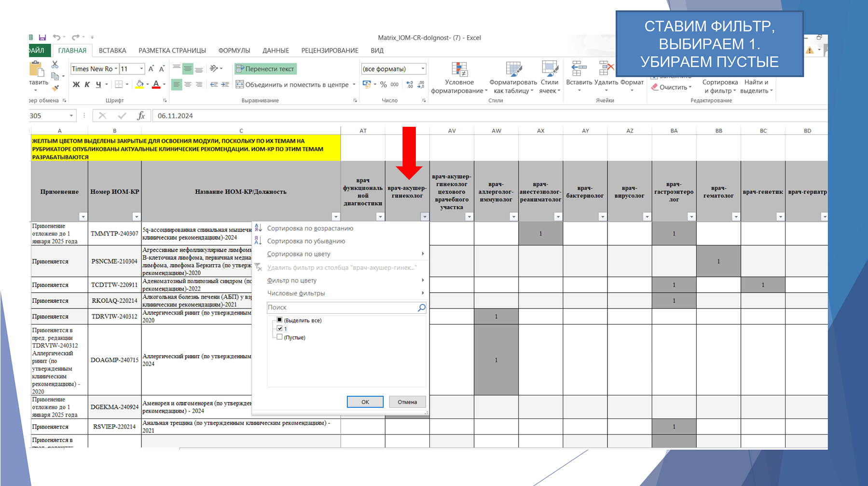
Task: Click the percent style icon
Action: click(x=383, y=84)
